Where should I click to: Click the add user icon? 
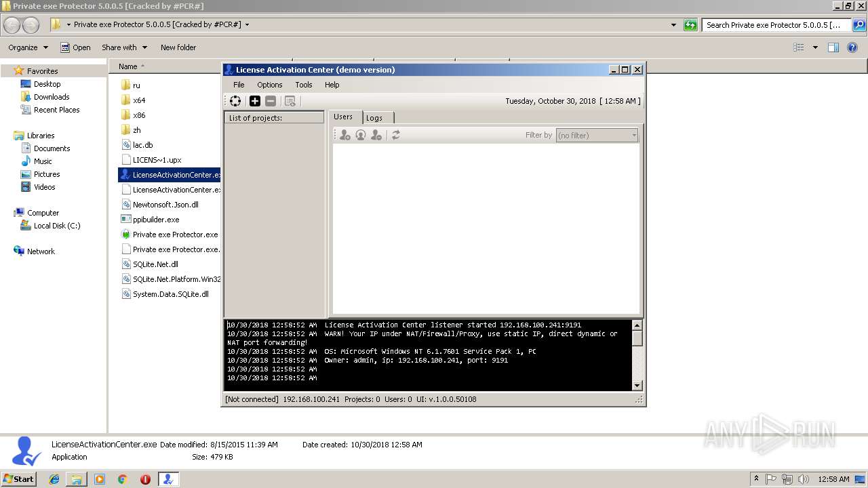345,135
